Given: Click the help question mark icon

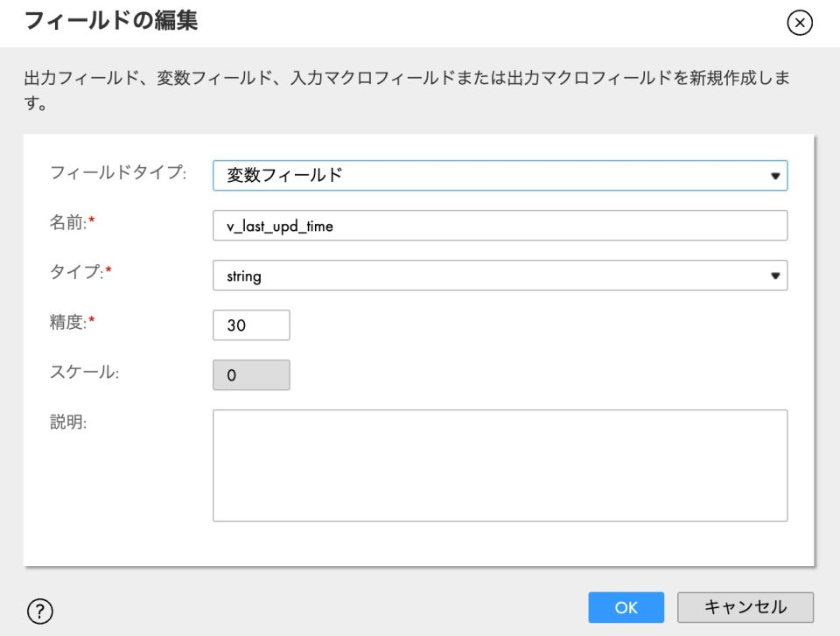Looking at the screenshot, I should pos(41,611).
